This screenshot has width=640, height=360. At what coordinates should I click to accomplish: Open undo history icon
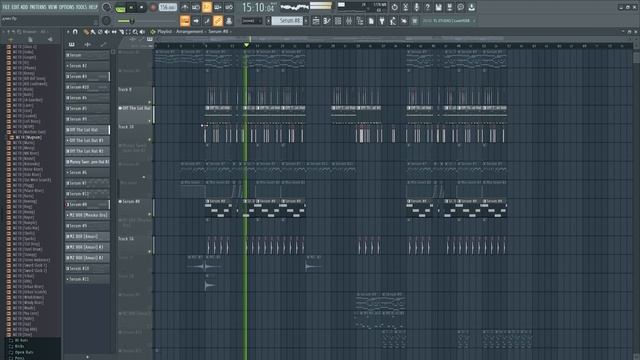pos(394,7)
